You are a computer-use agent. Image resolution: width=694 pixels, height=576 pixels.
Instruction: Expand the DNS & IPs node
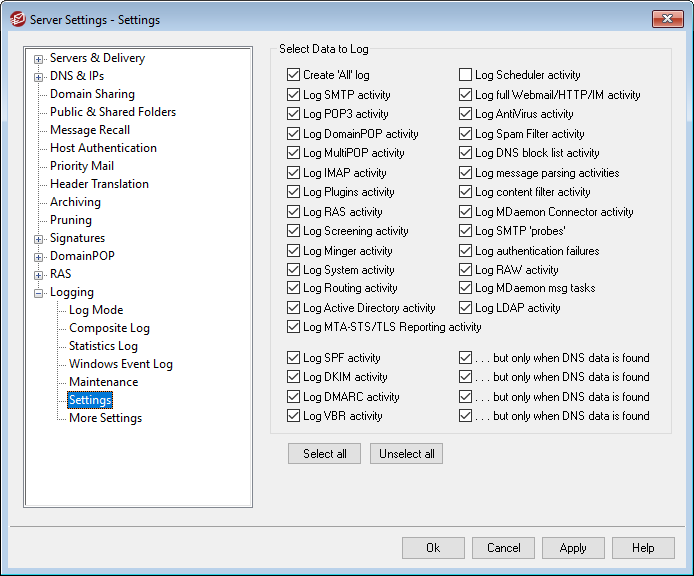coord(39,77)
